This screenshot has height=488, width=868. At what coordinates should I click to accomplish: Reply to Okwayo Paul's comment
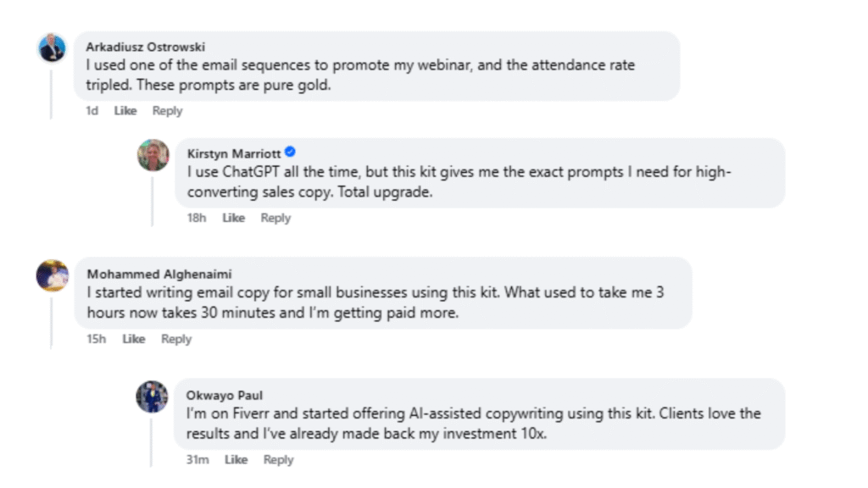[278, 459]
